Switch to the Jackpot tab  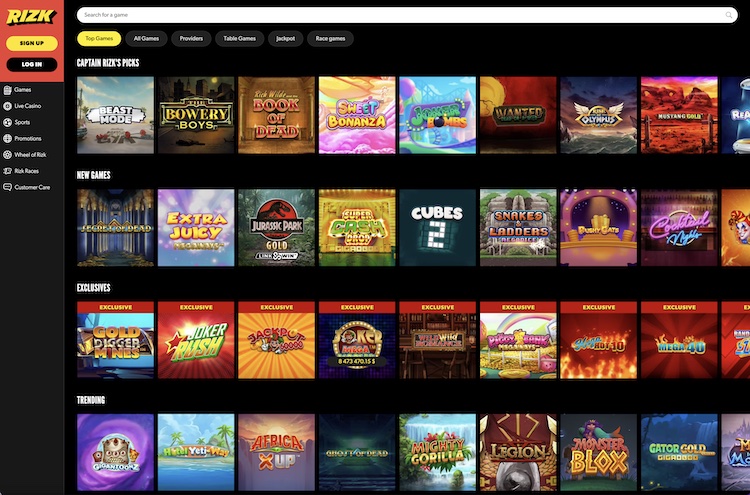pos(286,39)
